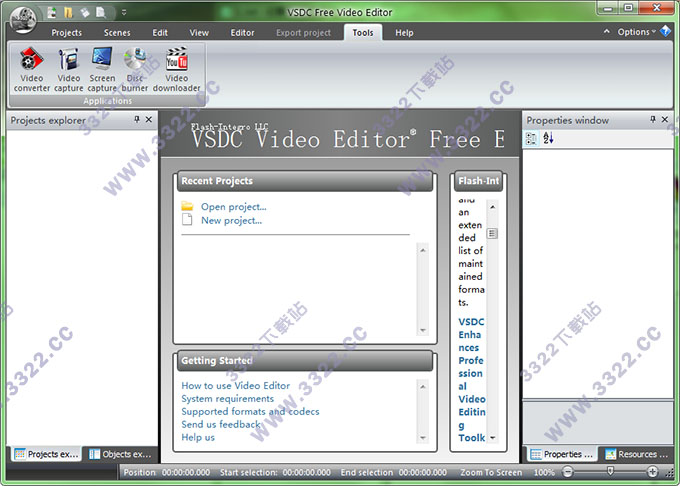Click the Send us feedback link
The image size is (680, 486).
tap(221, 424)
